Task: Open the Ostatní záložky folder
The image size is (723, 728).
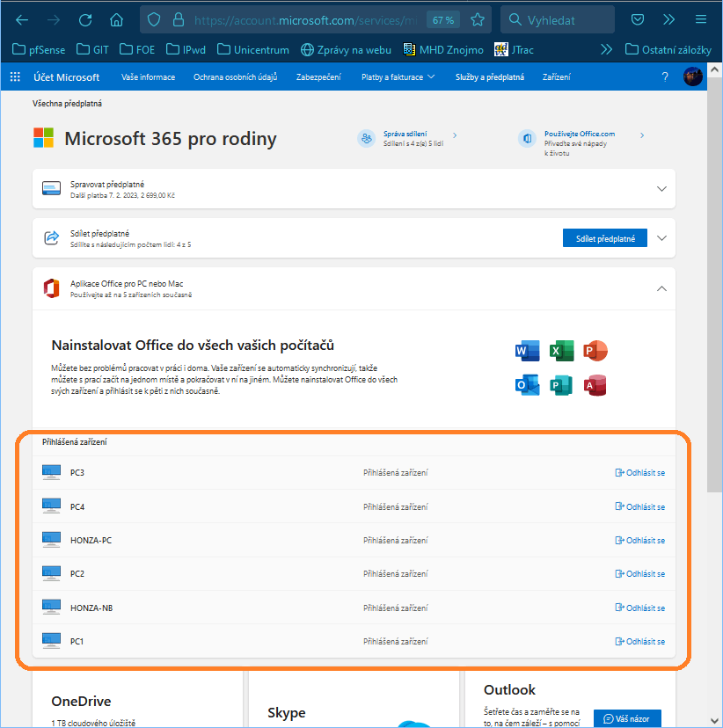Action: [668, 50]
